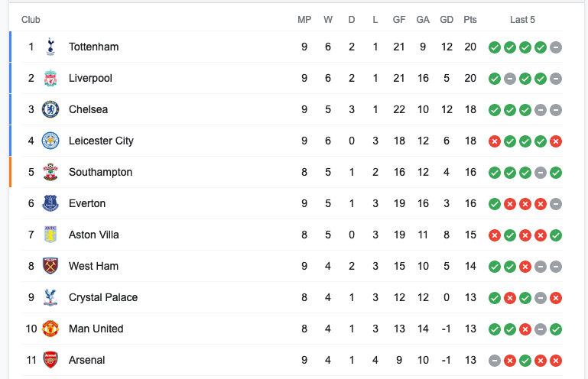Open the Leicester City team link
588x379 pixels.
pyautogui.click(x=101, y=141)
